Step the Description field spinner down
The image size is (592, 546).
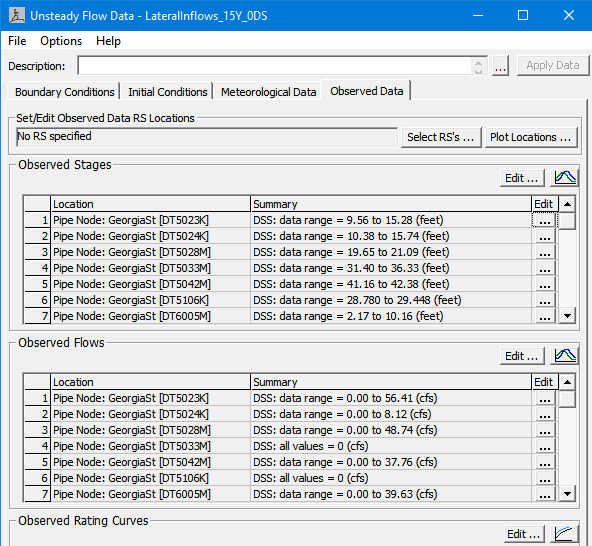click(x=478, y=71)
